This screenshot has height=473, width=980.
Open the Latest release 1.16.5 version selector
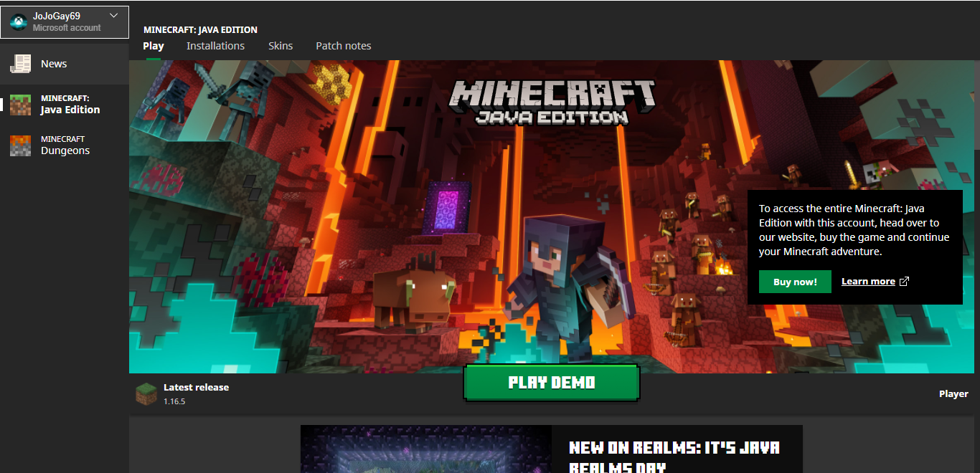183,393
